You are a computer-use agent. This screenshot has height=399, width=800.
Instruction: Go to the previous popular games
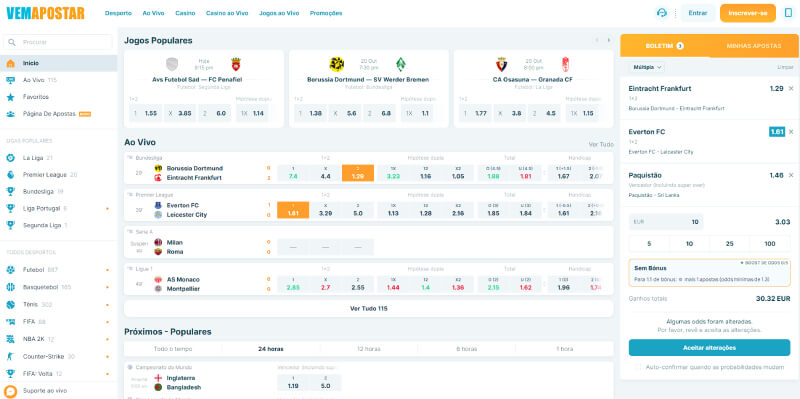596,40
